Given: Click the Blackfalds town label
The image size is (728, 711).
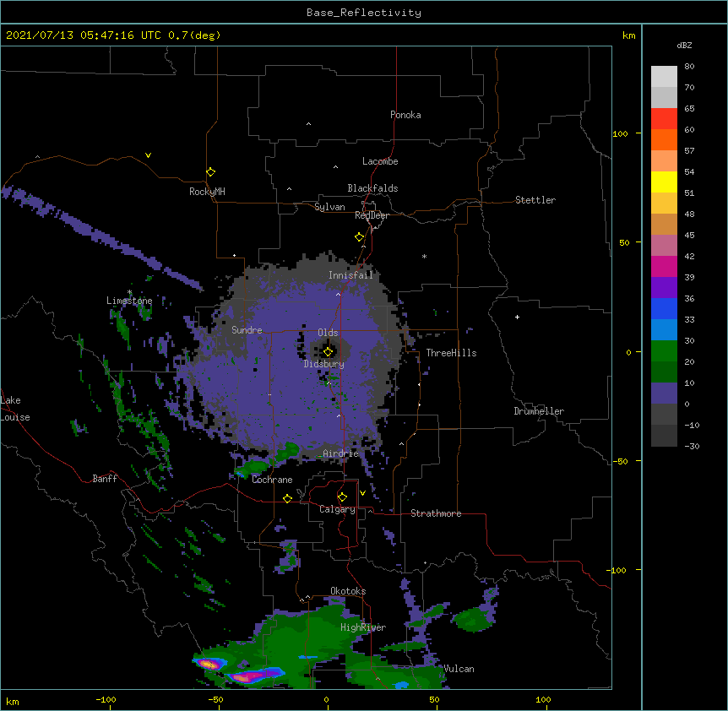Looking at the screenshot, I should point(372,188).
